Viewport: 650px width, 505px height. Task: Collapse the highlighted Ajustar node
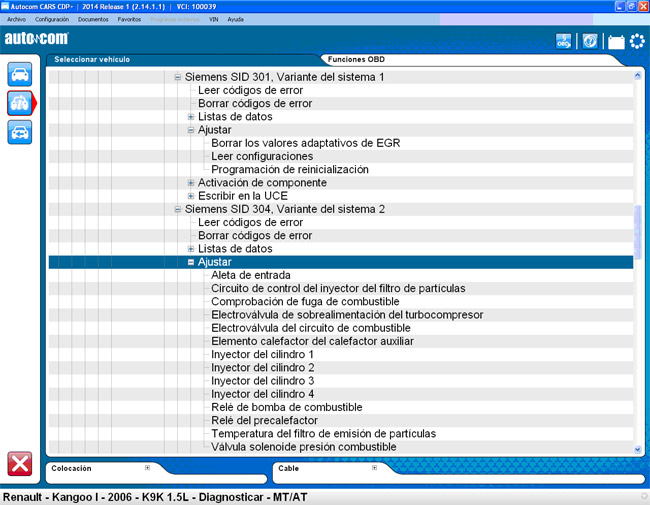coord(191,262)
